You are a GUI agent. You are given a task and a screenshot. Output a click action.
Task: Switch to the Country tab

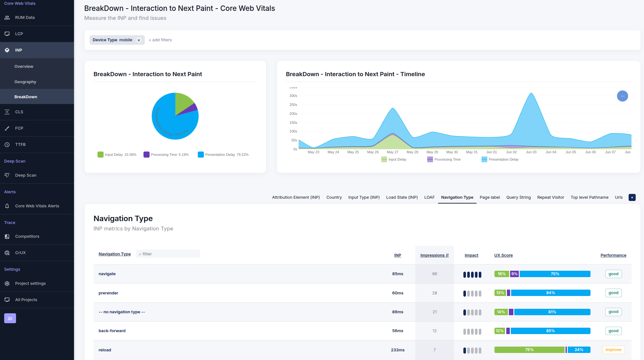[x=334, y=197]
